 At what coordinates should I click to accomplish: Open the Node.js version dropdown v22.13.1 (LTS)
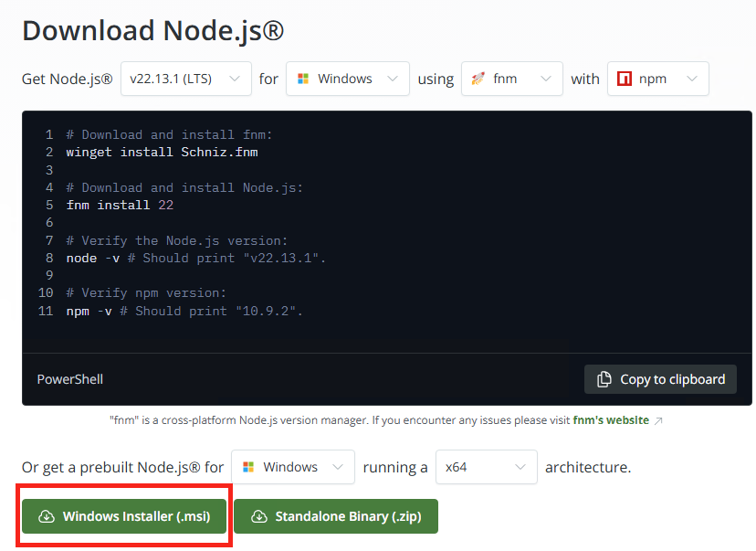point(186,79)
